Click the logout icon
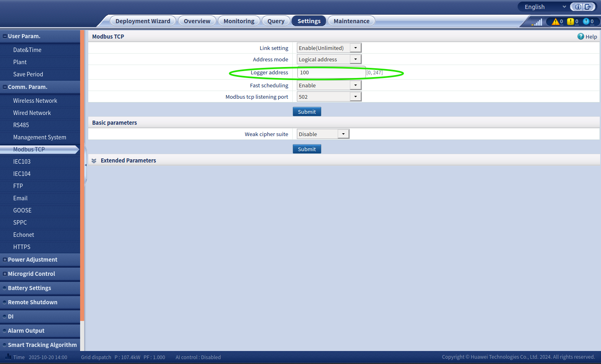The height and width of the screenshot is (364, 601). point(588,7)
